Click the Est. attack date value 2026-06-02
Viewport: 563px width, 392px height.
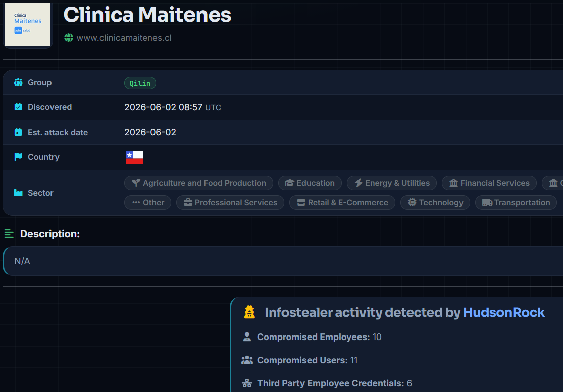(x=150, y=132)
